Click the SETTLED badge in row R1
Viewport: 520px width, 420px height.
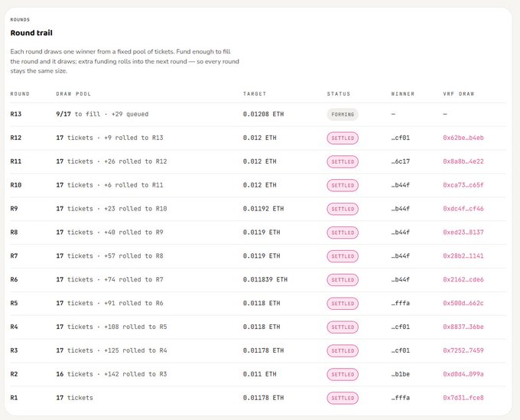pyautogui.click(x=343, y=398)
